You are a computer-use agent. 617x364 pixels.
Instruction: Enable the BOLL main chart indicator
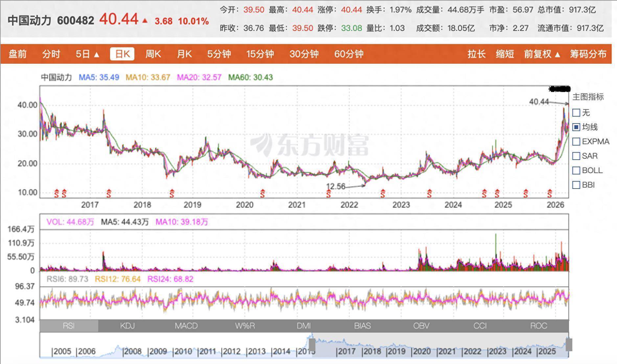pyautogui.click(x=576, y=171)
